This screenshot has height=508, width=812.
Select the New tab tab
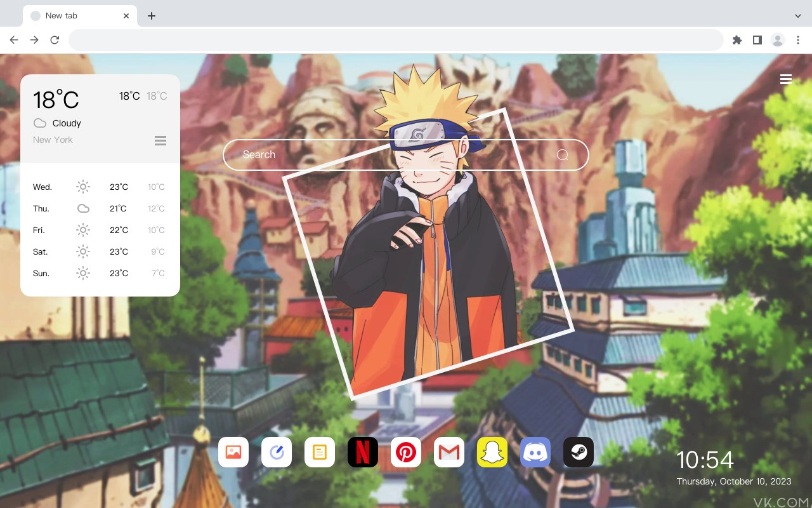[79, 16]
